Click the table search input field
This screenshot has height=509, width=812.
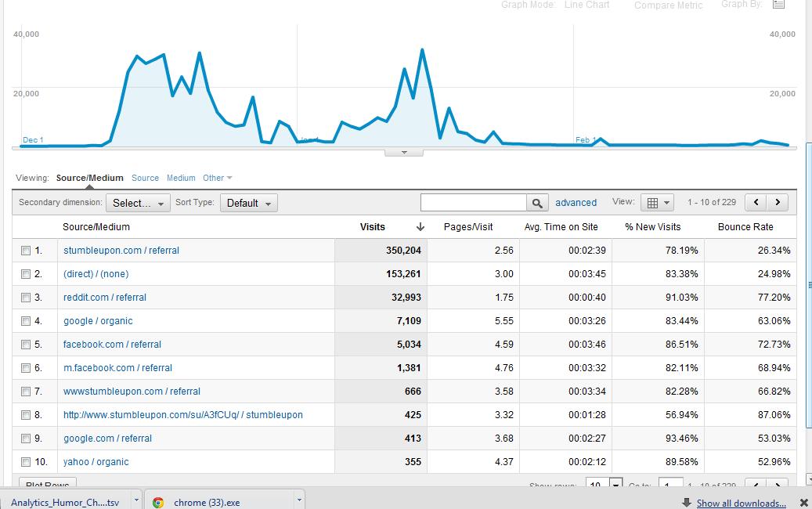tap(474, 203)
